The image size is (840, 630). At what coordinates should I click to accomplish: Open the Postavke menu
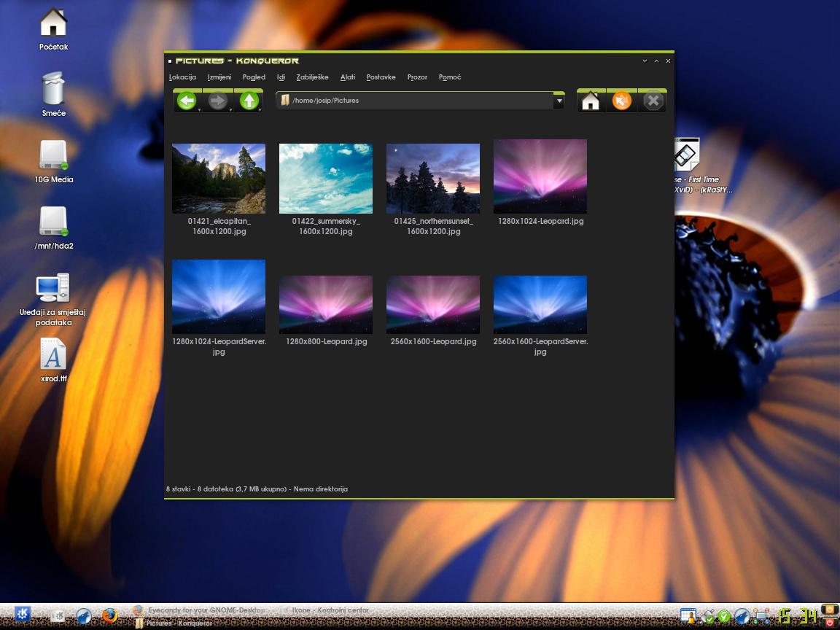tap(381, 77)
